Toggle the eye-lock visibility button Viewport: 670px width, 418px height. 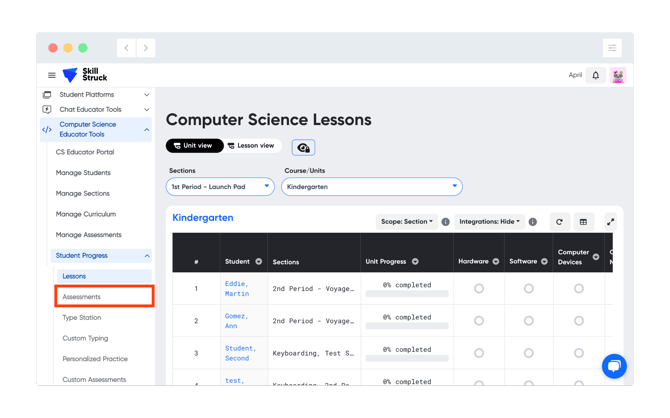303,147
